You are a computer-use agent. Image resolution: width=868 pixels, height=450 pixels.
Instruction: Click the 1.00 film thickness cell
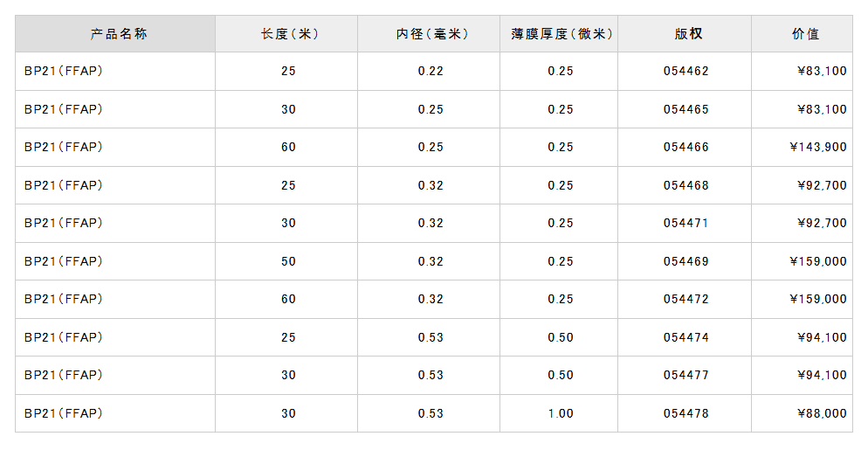click(561, 413)
